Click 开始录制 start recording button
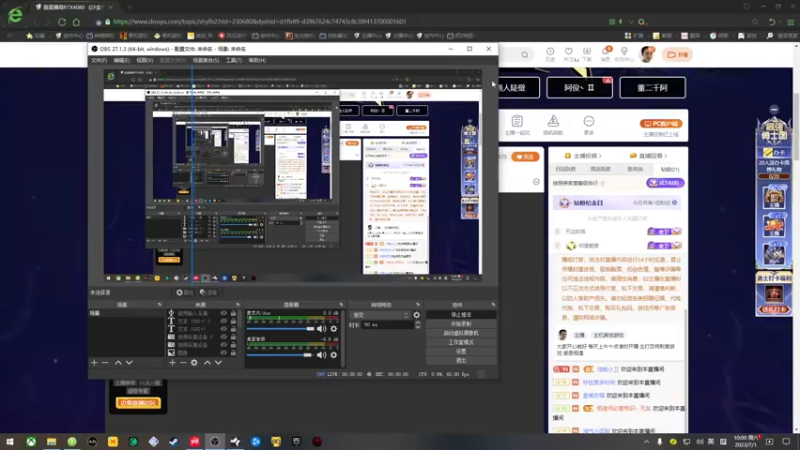The width and height of the screenshot is (800, 450). coord(461,324)
